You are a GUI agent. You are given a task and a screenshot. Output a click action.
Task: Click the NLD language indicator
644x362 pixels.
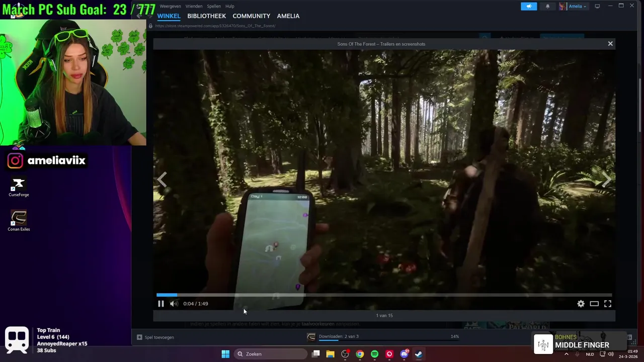point(590,354)
